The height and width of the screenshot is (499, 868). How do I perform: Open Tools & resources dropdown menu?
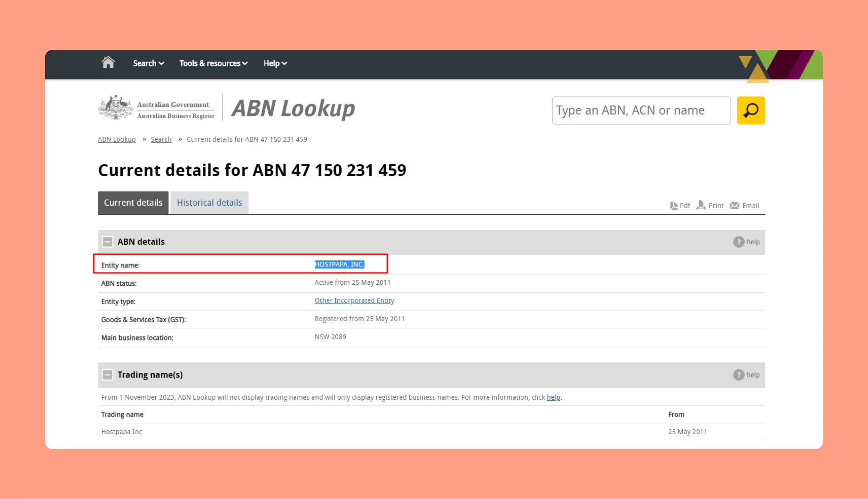[x=213, y=63]
